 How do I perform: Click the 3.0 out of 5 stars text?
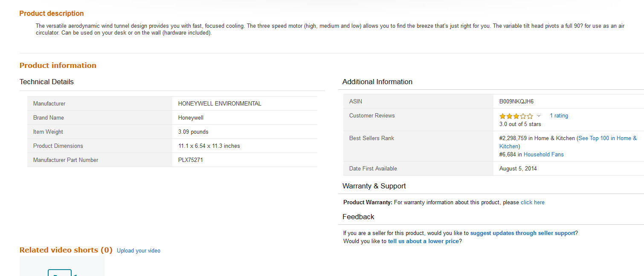pyautogui.click(x=520, y=124)
